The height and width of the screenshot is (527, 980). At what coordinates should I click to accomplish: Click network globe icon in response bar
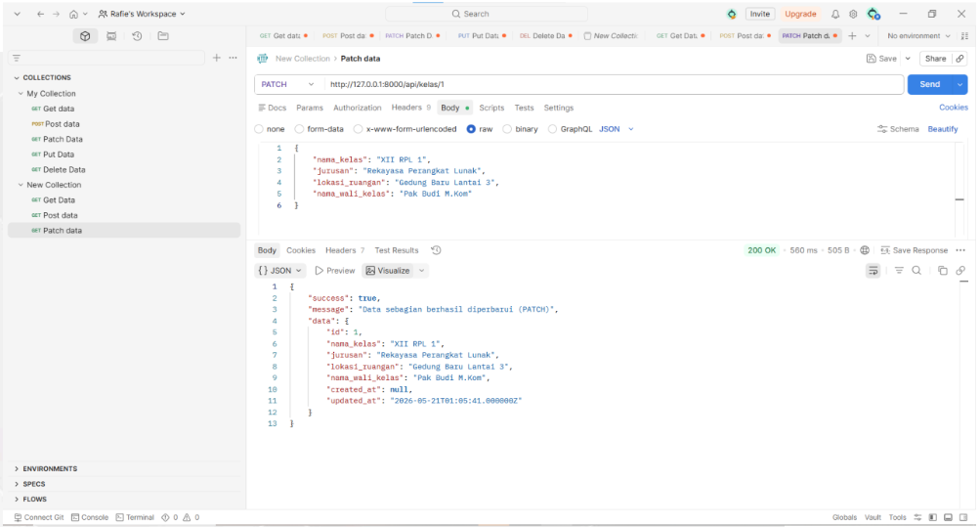(x=865, y=250)
